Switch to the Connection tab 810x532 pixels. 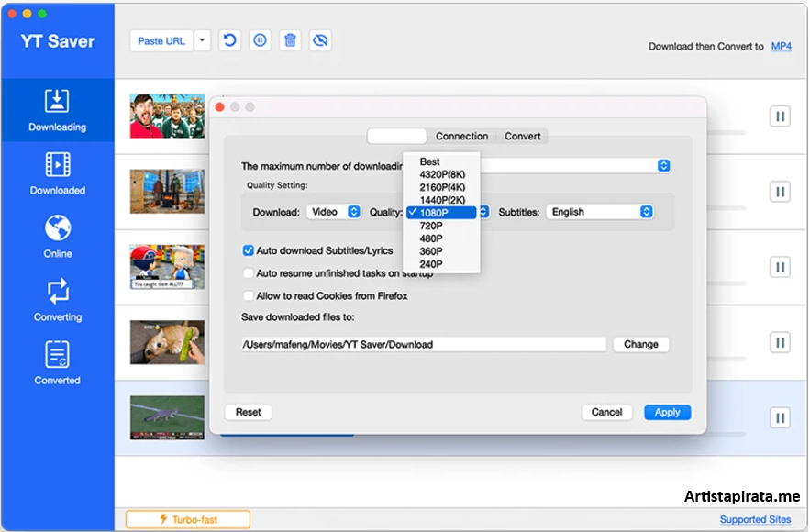(461, 136)
